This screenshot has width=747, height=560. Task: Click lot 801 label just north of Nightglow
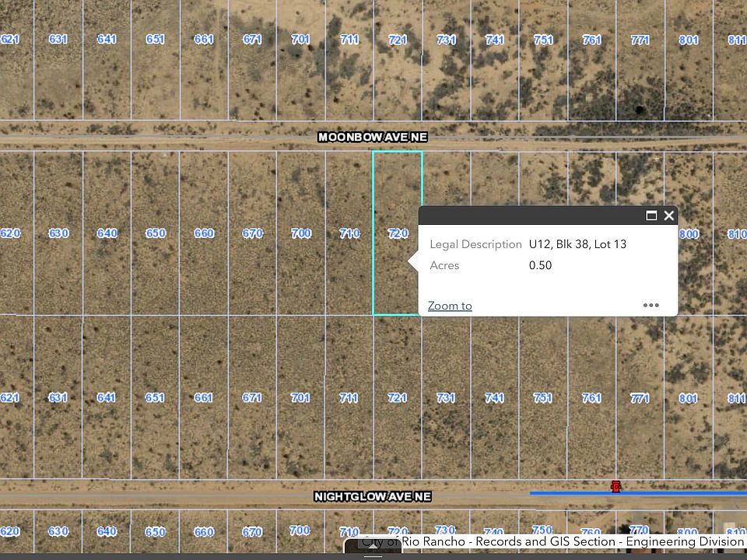pos(688,398)
